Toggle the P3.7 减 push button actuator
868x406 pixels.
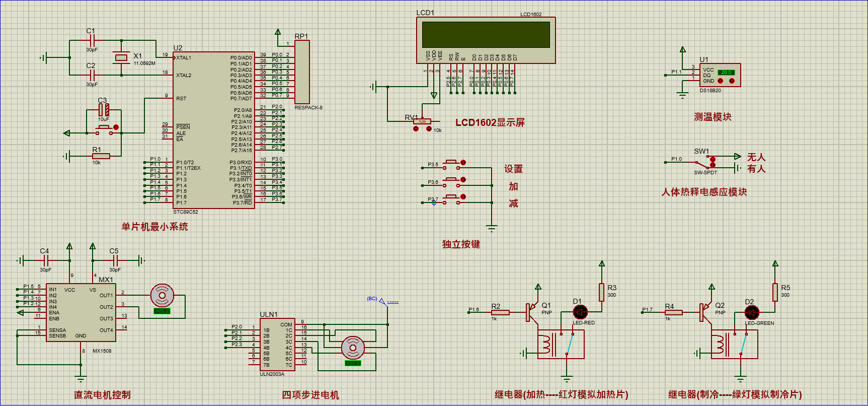tap(463, 196)
